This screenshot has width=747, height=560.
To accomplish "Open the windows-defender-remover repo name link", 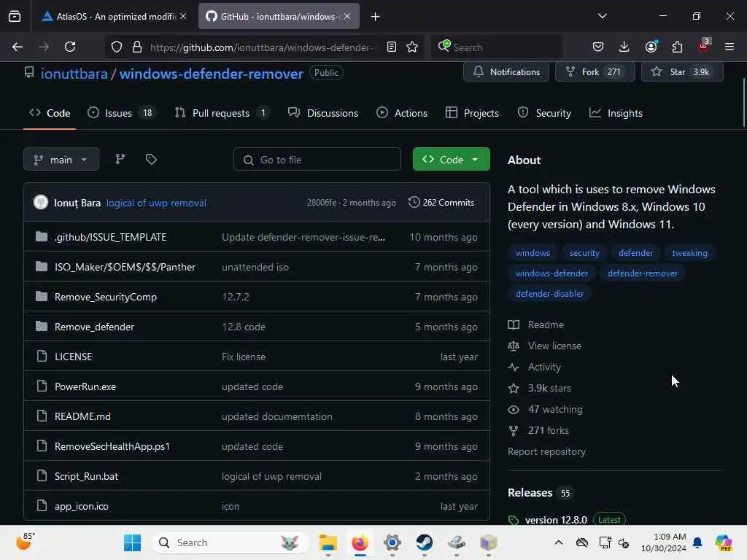I will [211, 74].
